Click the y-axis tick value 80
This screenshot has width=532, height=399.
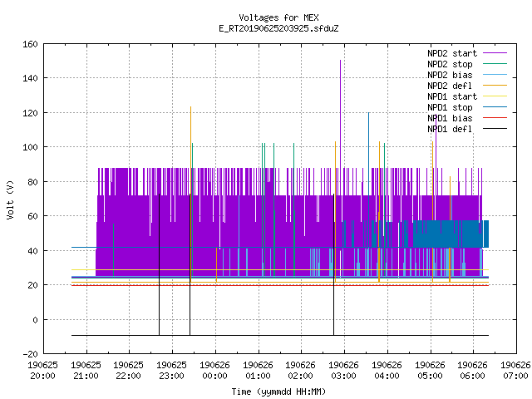(32, 182)
